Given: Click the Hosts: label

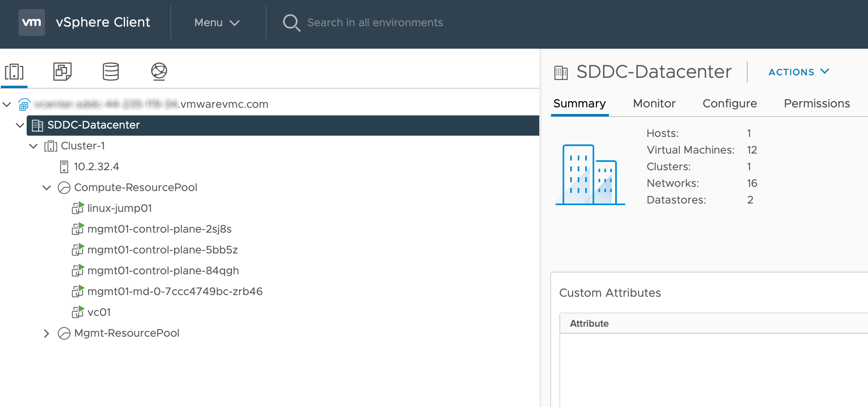Looking at the screenshot, I should point(662,133).
